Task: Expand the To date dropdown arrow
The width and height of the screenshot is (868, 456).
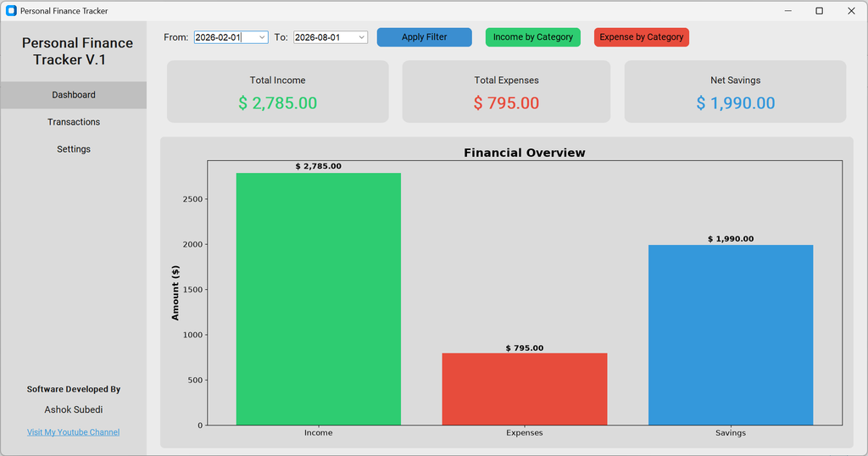Action: 361,37
